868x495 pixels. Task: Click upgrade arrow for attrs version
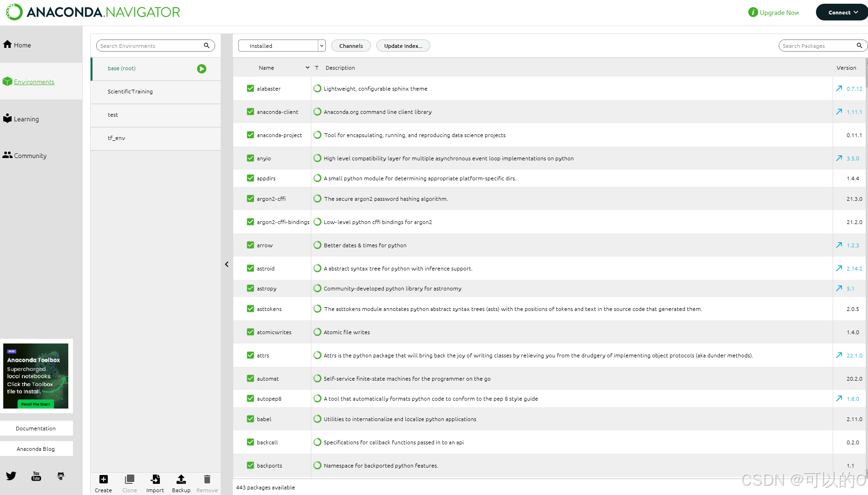pos(839,355)
